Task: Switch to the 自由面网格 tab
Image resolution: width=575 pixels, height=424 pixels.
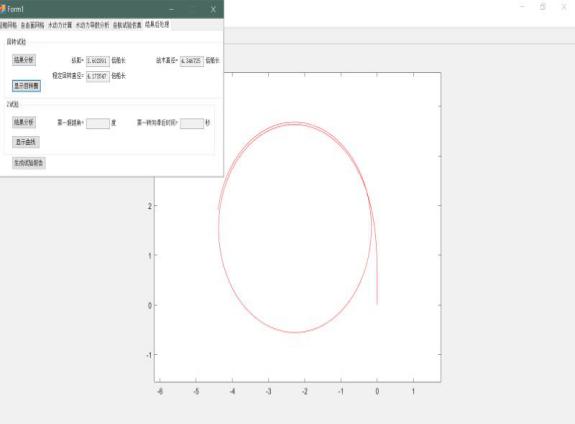Action: tap(32, 25)
